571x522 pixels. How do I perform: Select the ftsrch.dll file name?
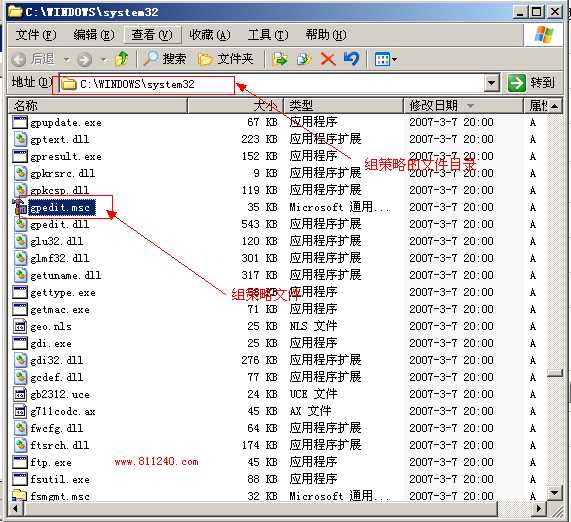(60, 446)
